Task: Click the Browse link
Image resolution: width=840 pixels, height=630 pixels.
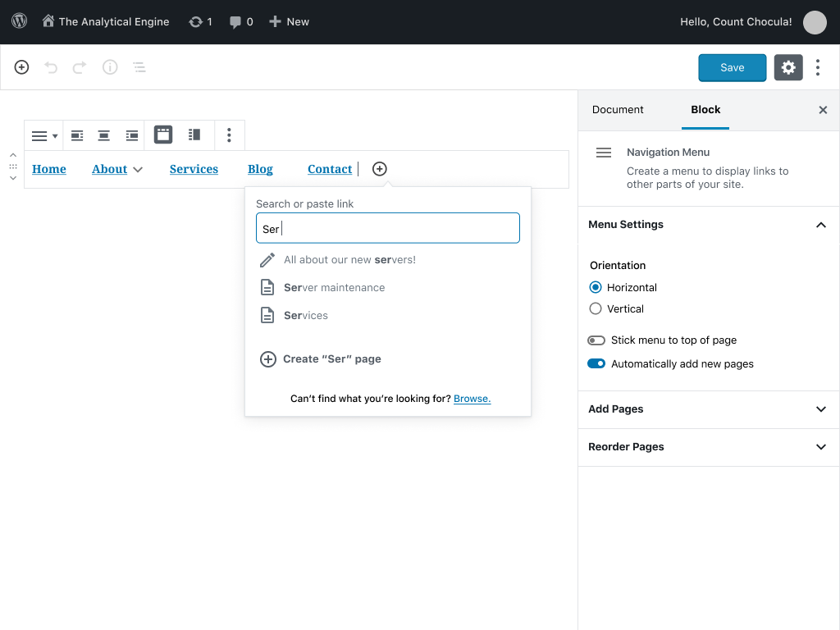Action: click(472, 399)
